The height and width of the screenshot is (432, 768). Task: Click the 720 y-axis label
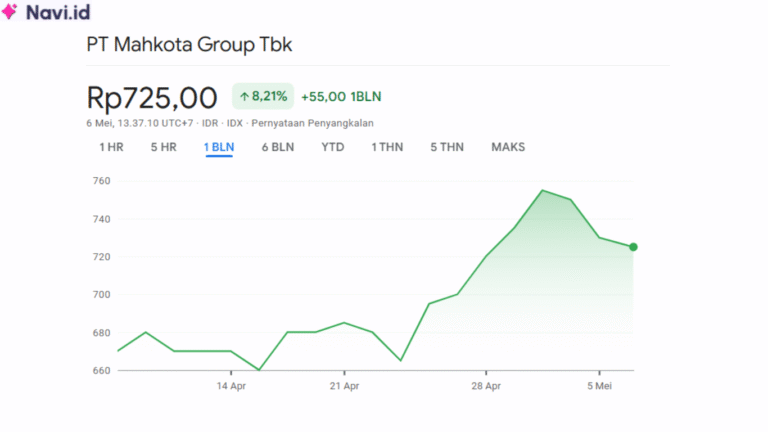pos(101,257)
